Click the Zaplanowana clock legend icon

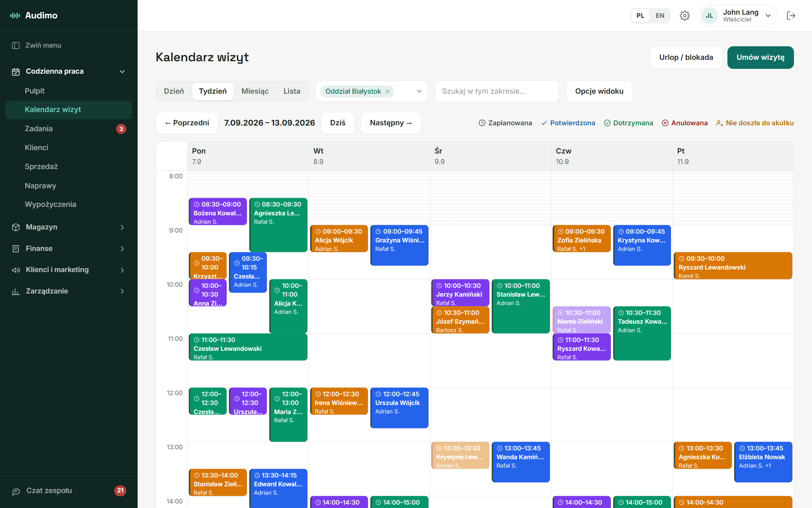pos(482,123)
